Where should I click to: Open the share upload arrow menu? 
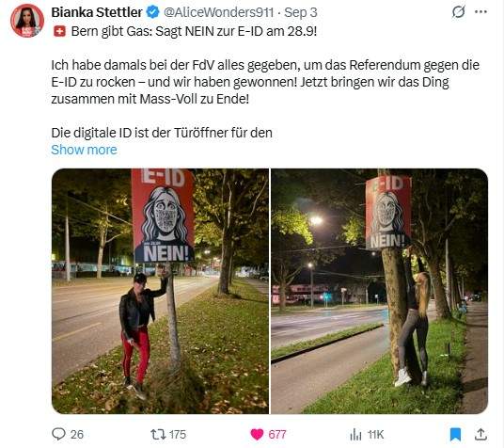[480, 435]
